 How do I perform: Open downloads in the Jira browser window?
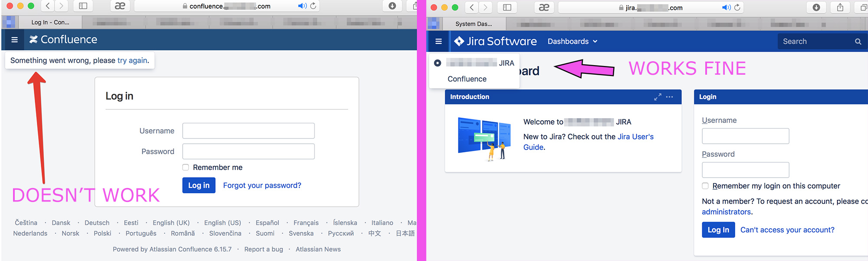[816, 7]
